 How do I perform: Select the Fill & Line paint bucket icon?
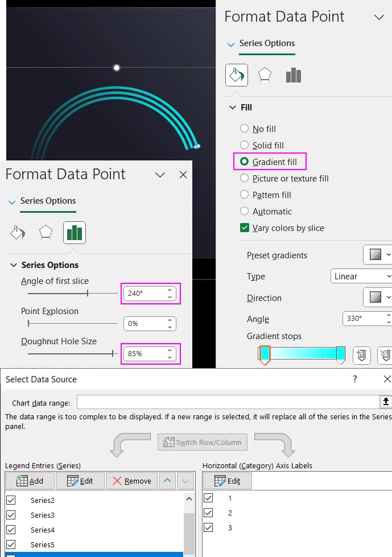(236, 75)
